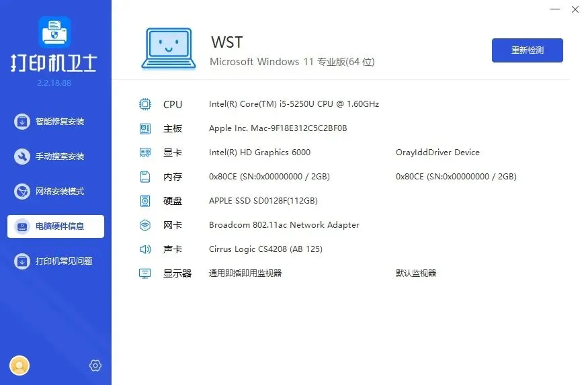Select Broadcom 802.11ac Network Adapter text

pyautogui.click(x=284, y=225)
